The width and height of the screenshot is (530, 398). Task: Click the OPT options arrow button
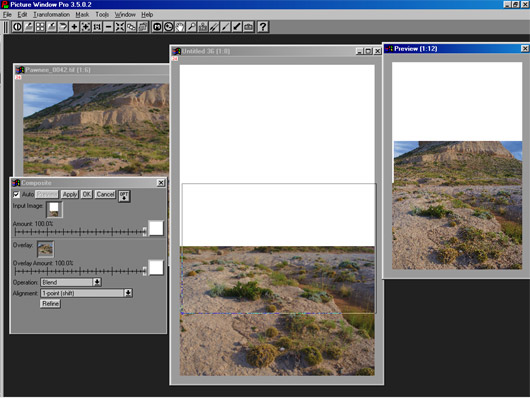point(124,196)
